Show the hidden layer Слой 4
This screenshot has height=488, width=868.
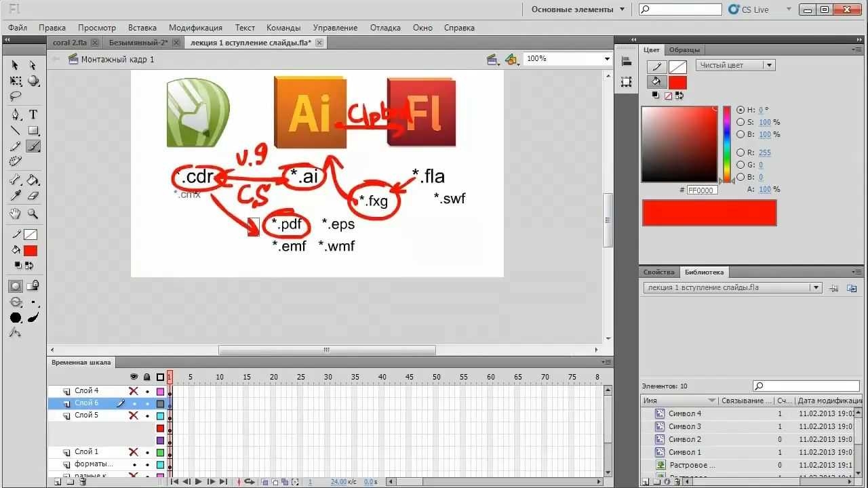[134, 391]
